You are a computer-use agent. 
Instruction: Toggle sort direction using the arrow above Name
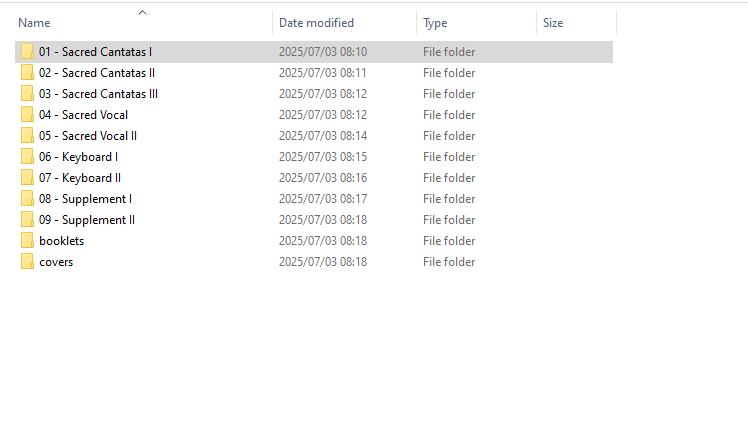point(142,13)
